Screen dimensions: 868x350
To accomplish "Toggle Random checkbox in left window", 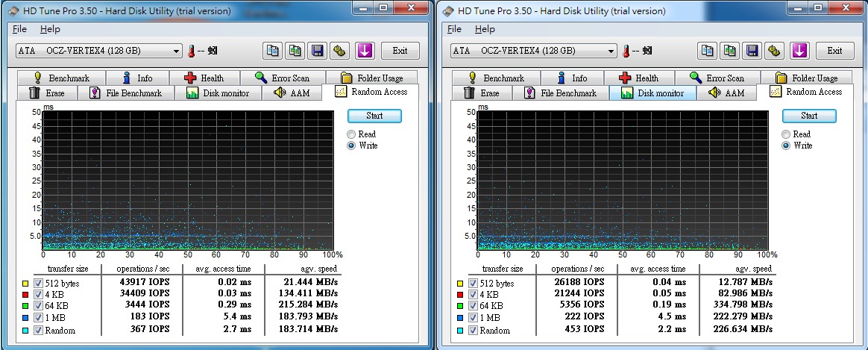I will (x=37, y=330).
